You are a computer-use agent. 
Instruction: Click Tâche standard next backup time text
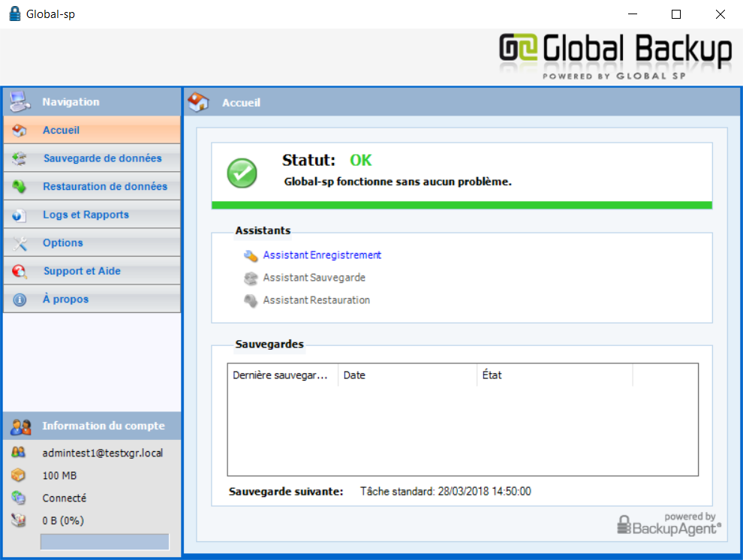tap(445, 491)
